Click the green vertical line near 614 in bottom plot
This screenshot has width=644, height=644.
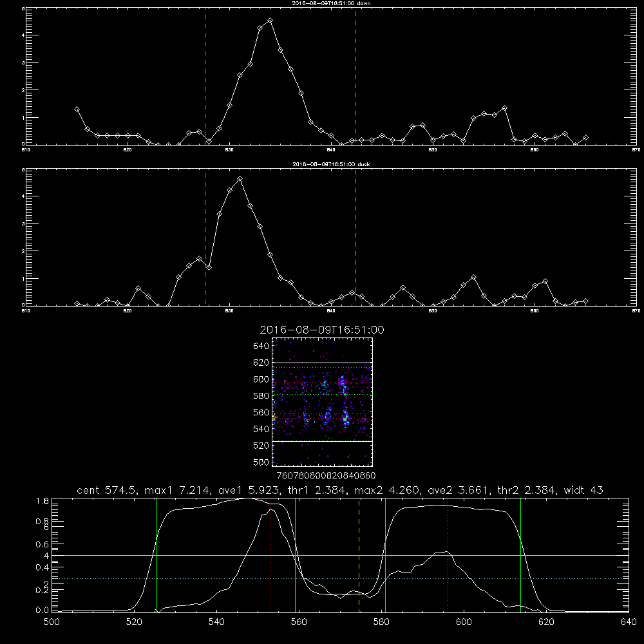tap(520, 555)
